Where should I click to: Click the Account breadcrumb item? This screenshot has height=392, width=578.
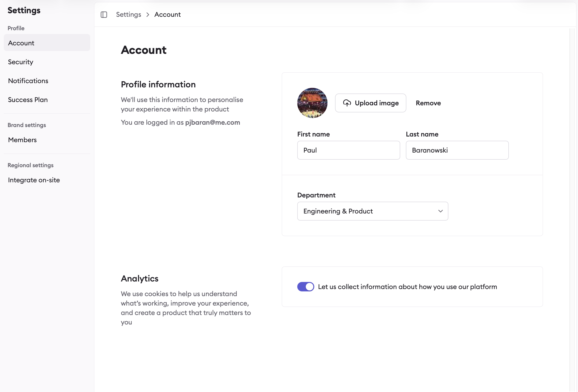click(167, 14)
